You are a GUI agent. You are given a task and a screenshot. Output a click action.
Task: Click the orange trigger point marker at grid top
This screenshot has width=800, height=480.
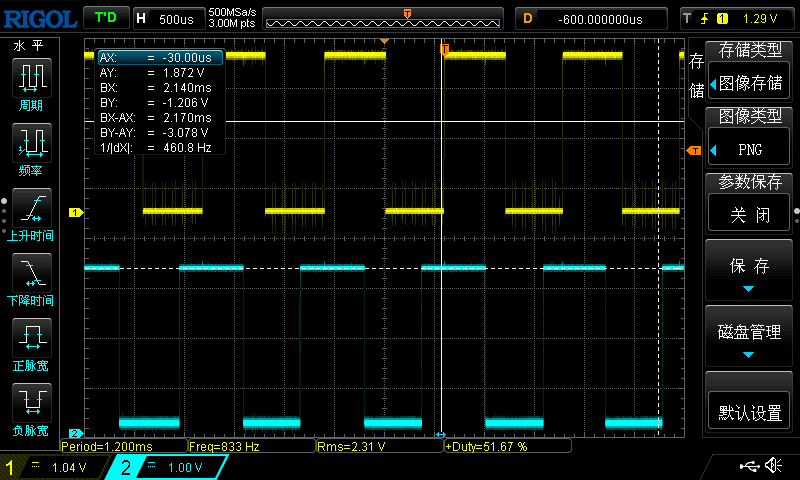[384, 41]
